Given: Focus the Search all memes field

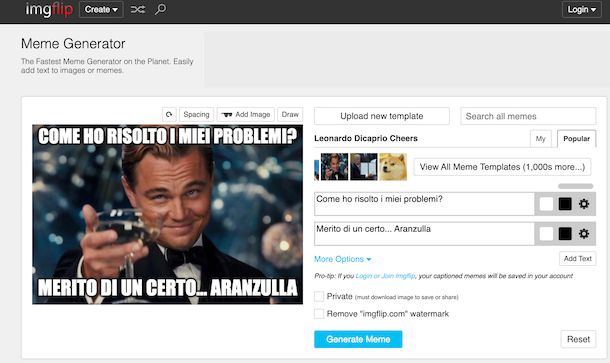Looking at the screenshot, I should pyautogui.click(x=528, y=116).
